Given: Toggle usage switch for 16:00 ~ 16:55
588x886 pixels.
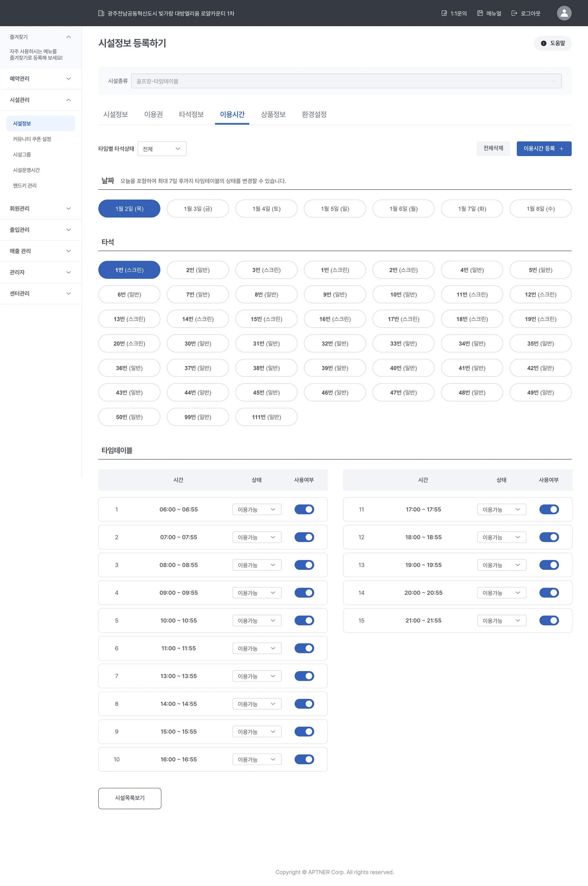Looking at the screenshot, I should [x=304, y=759].
